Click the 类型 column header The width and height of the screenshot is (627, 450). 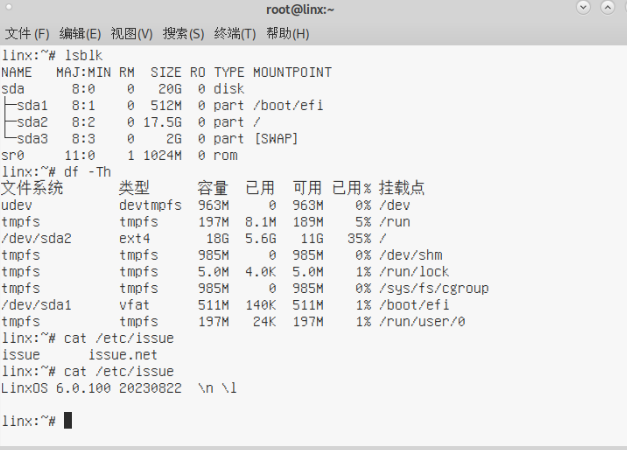[x=134, y=188]
